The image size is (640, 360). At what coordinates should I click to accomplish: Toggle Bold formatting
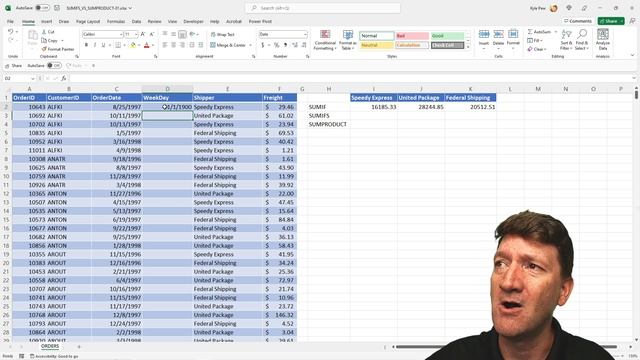(x=86, y=45)
